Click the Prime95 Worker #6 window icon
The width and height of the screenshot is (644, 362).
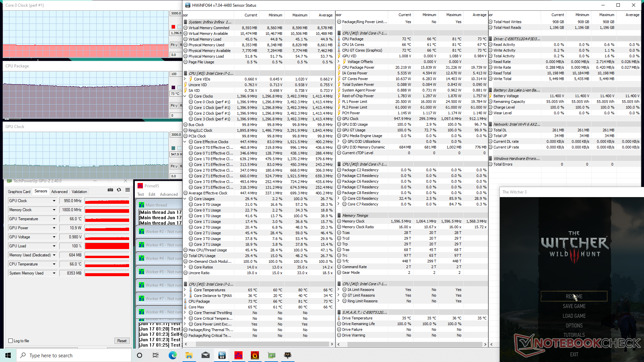(x=142, y=285)
